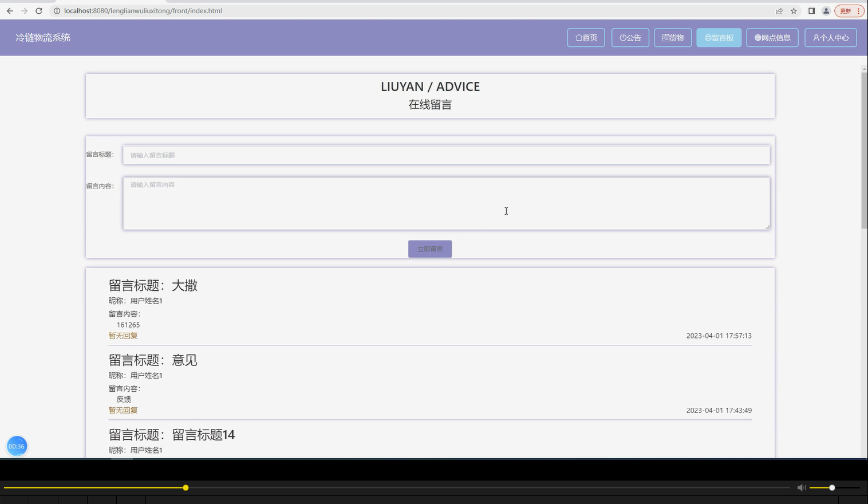Go back with the browser back arrow
Viewport: 868px width, 504px height.
click(10, 11)
